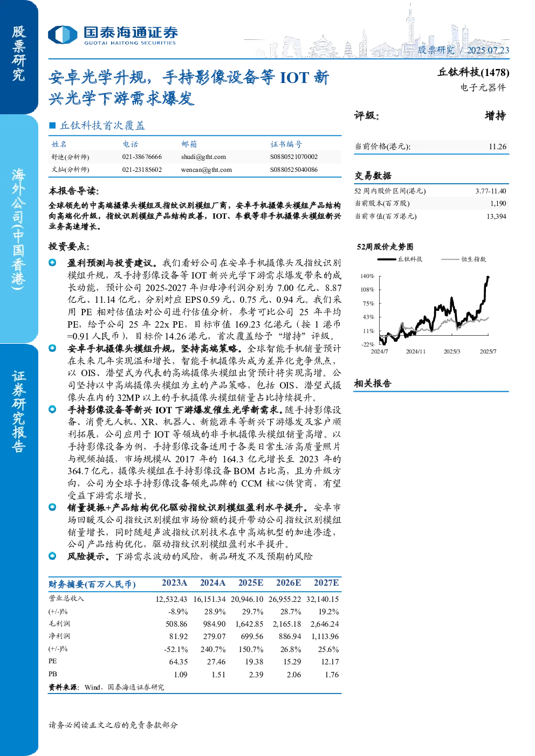Click the 交易数据 section heading

[x=373, y=176]
